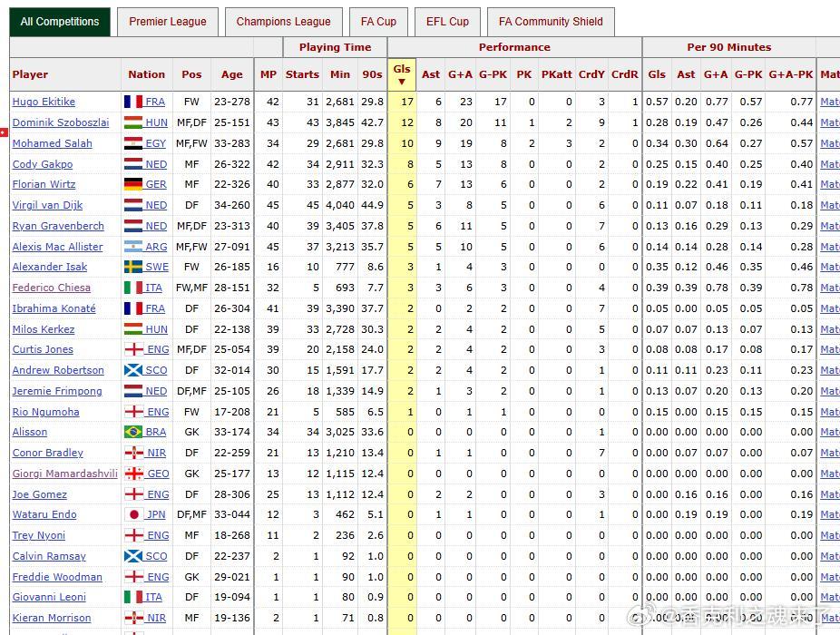Open Kieran Morrison's player link
Image resolution: width=840 pixels, height=635 pixels.
tap(52, 618)
